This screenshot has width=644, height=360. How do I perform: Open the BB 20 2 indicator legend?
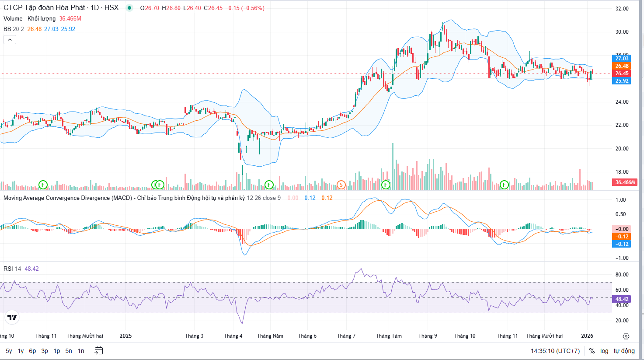(x=14, y=29)
